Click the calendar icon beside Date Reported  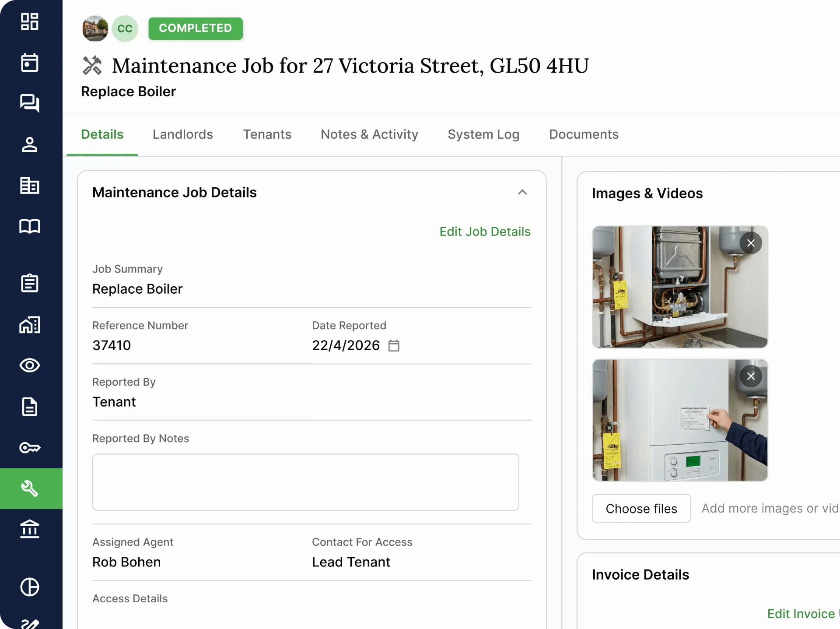coord(394,346)
